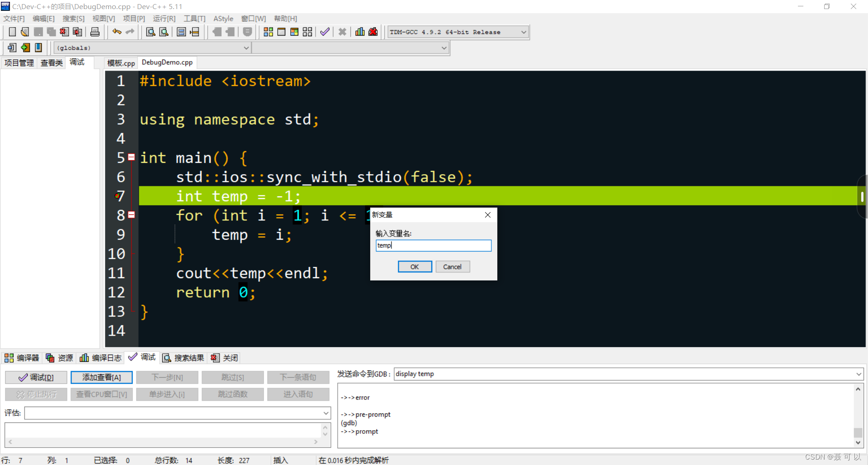
Task: Click the Compile and Run icon
Action: (x=294, y=32)
